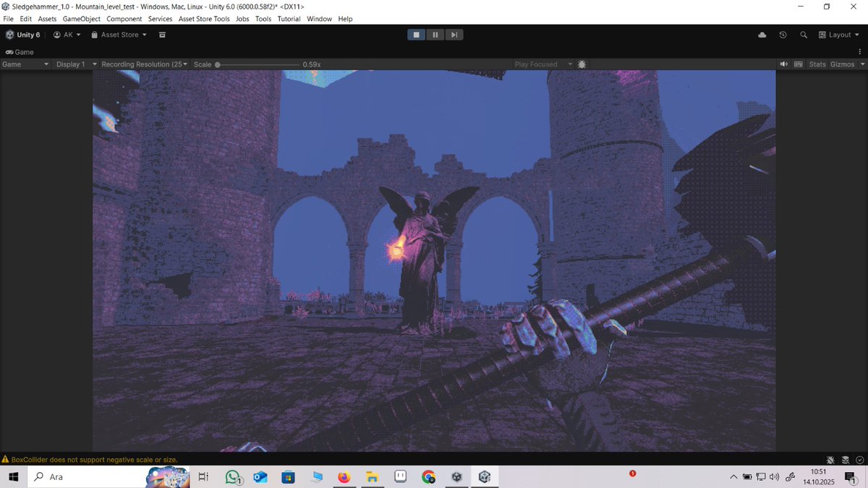868x488 pixels.
Task: Stop play mode with the stop button
Action: (x=416, y=34)
